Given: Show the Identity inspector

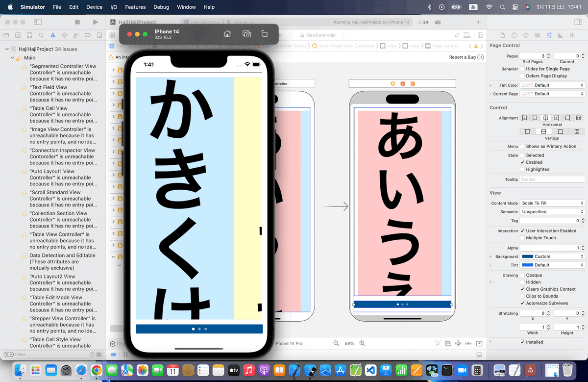Looking at the screenshot, I should [x=537, y=35].
